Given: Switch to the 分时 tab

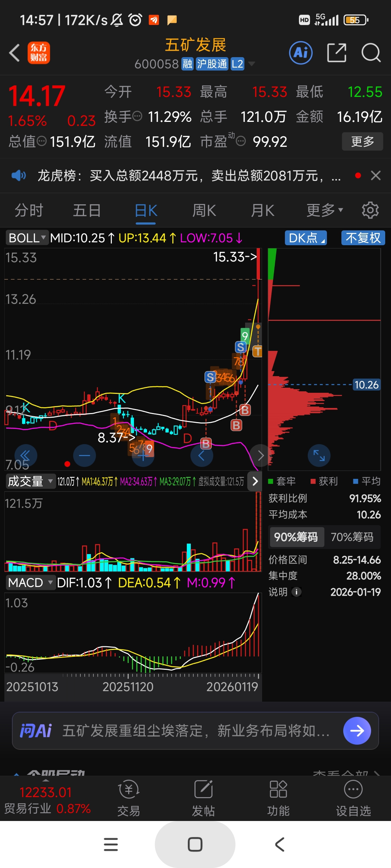Looking at the screenshot, I should coord(29,210).
